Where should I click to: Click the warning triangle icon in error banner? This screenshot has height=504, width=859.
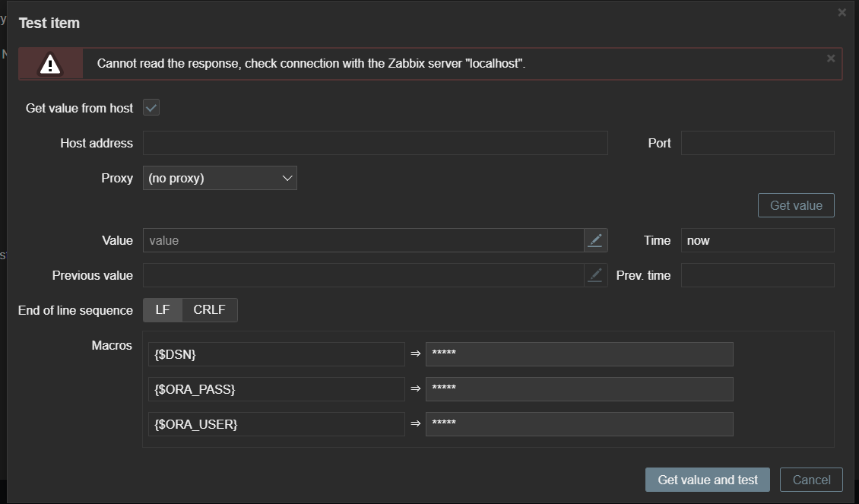click(x=50, y=65)
